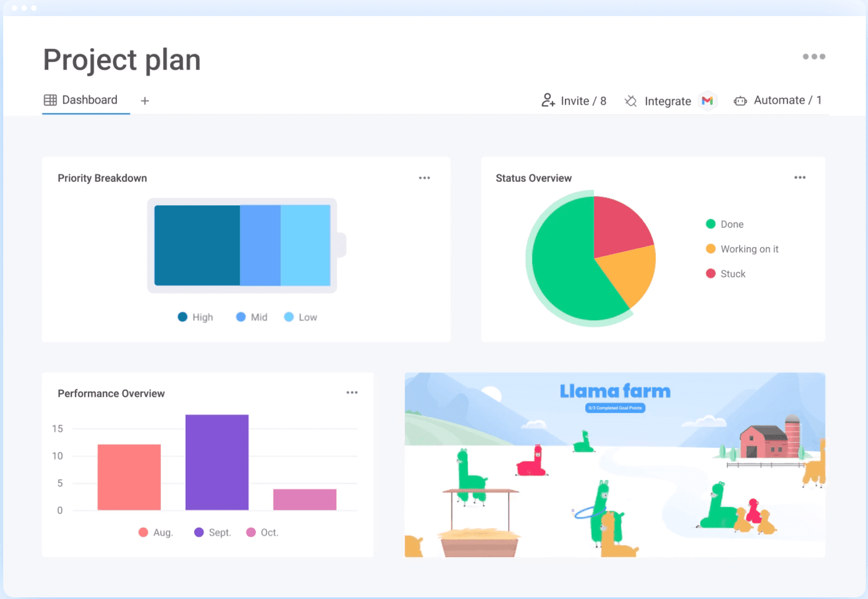Open Status Overview widget menu
Viewport: 868px width, 599px height.
800,178
